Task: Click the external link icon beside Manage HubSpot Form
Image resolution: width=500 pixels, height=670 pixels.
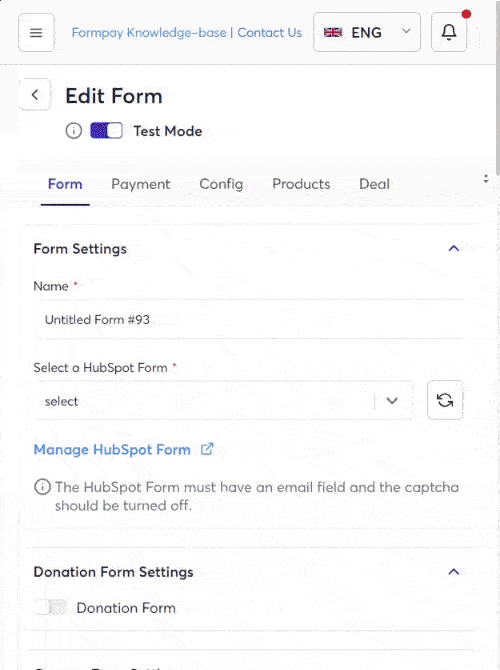Action: [207, 449]
